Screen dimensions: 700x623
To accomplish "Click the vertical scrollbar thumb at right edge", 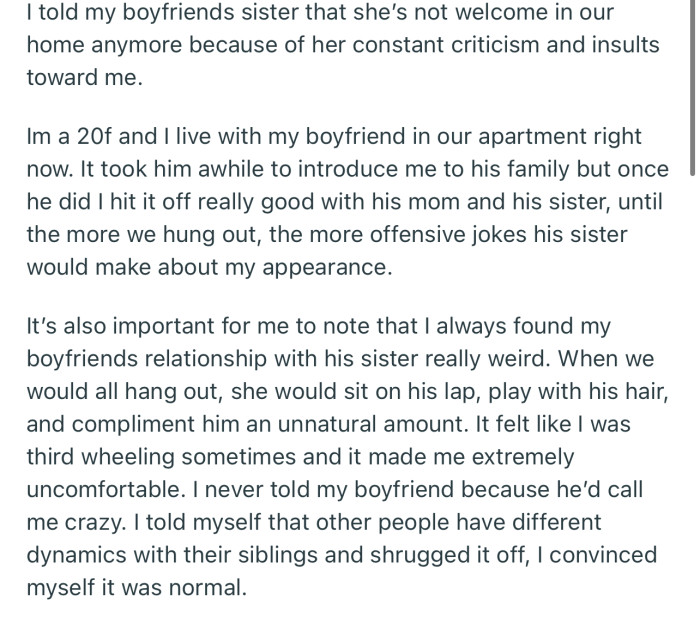I will [692, 87].
